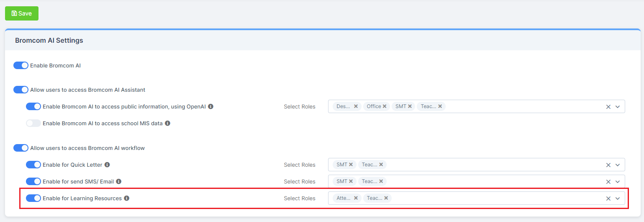Toggle Enable Bromcom AI switch
This screenshot has width=644, height=222.
pos(21,65)
